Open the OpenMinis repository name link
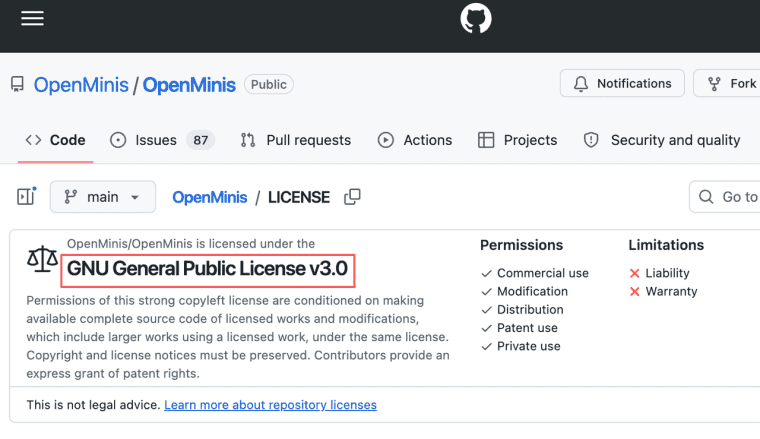 point(189,85)
